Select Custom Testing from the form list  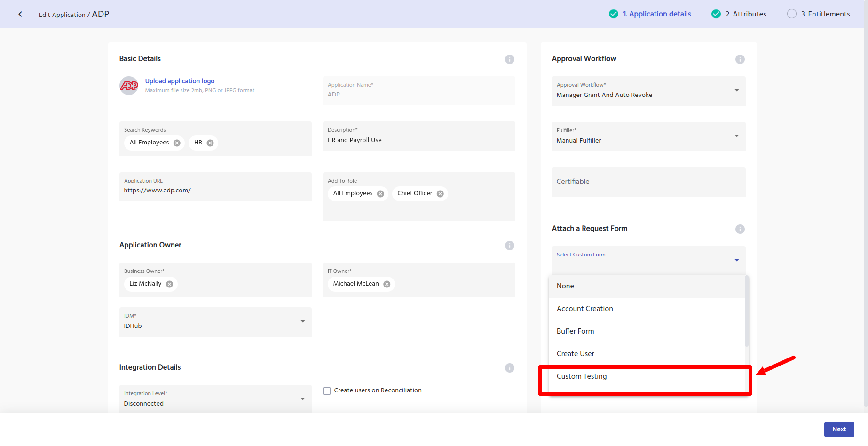coord(582,376)
